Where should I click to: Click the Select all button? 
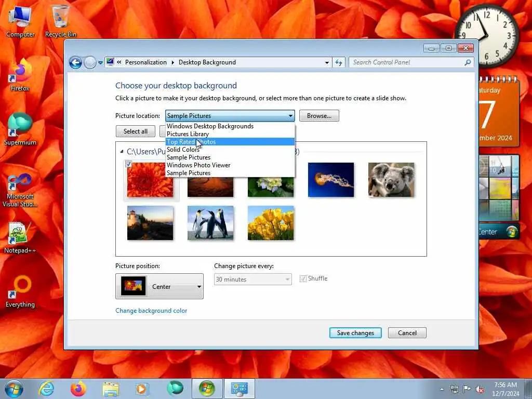click(136, 131)
